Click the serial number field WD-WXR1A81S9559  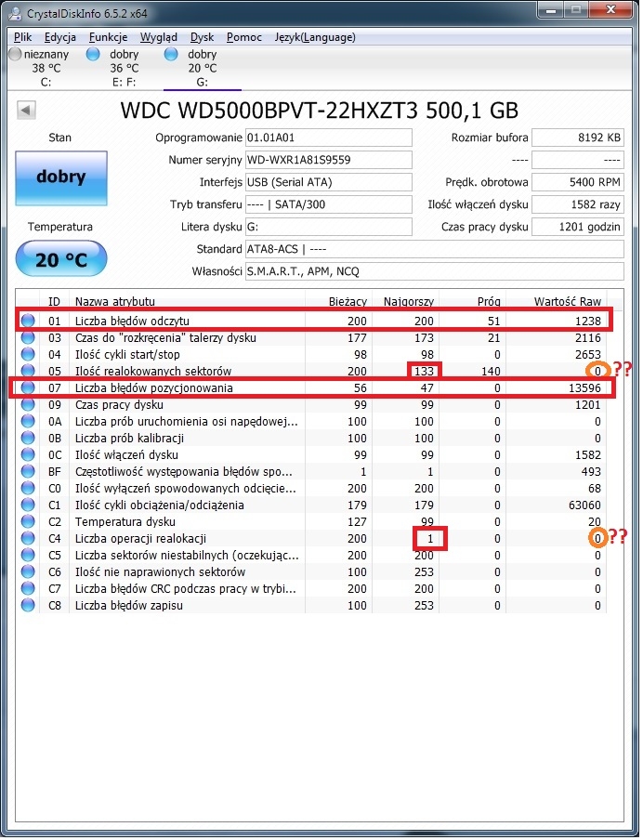[328, 160]
